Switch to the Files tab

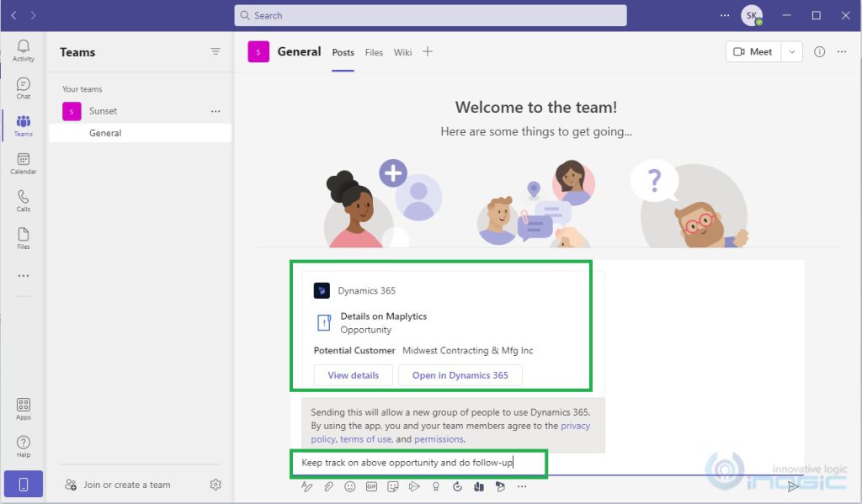click(x=374, y=51)
